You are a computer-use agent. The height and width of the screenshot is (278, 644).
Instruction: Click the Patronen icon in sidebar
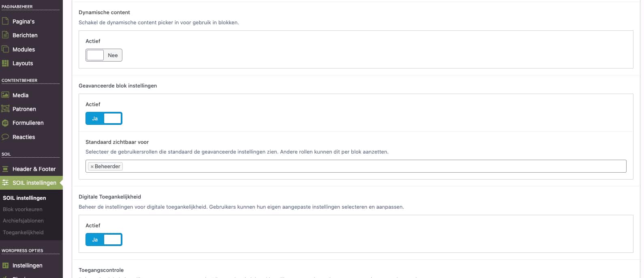point(5,109)
